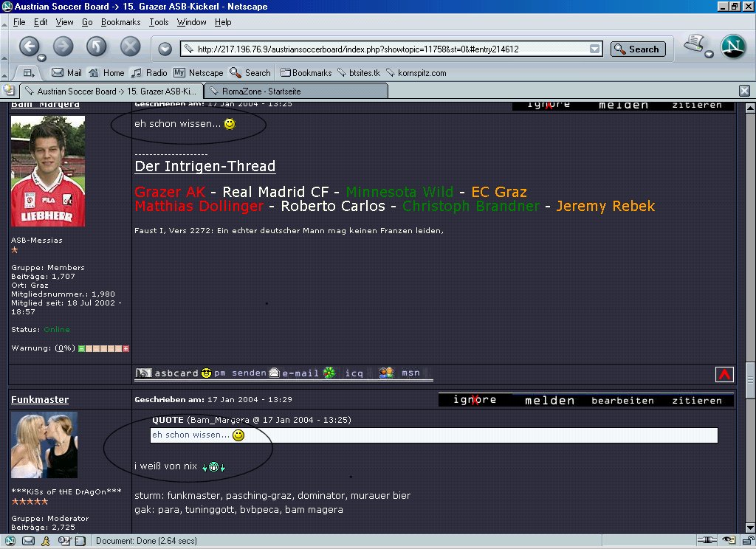The image size is (756, 549).
Task: Open Bam_Margera's asbcard
Action: pos(167,373)
